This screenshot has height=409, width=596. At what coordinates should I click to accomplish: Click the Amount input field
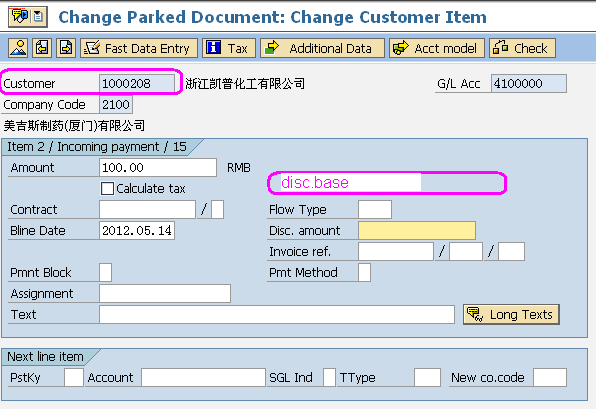[158, 168]
